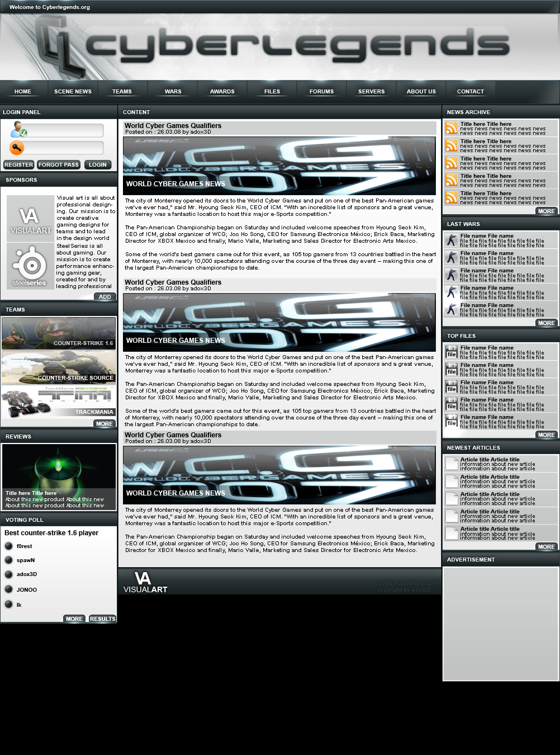The width and height of the screenshot is (560, 755).
Task: Select adox3D in the voting poll
Action: point(9,574)
